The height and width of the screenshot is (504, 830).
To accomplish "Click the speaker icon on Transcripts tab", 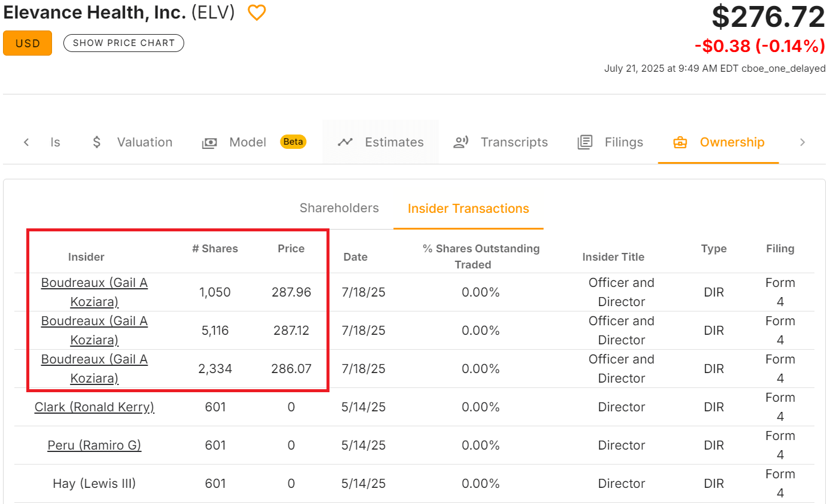I will click(x=460, y=142).
